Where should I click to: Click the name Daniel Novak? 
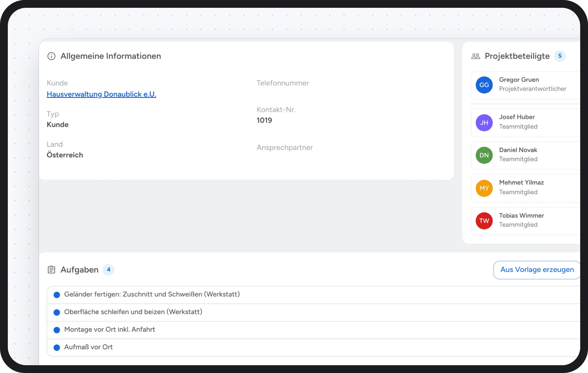518,150
